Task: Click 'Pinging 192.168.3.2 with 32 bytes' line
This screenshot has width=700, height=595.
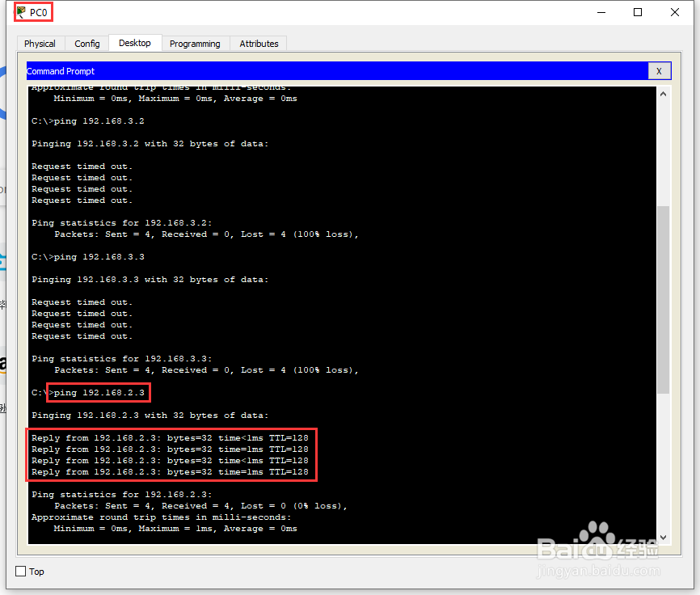Action: click(150, 144)
